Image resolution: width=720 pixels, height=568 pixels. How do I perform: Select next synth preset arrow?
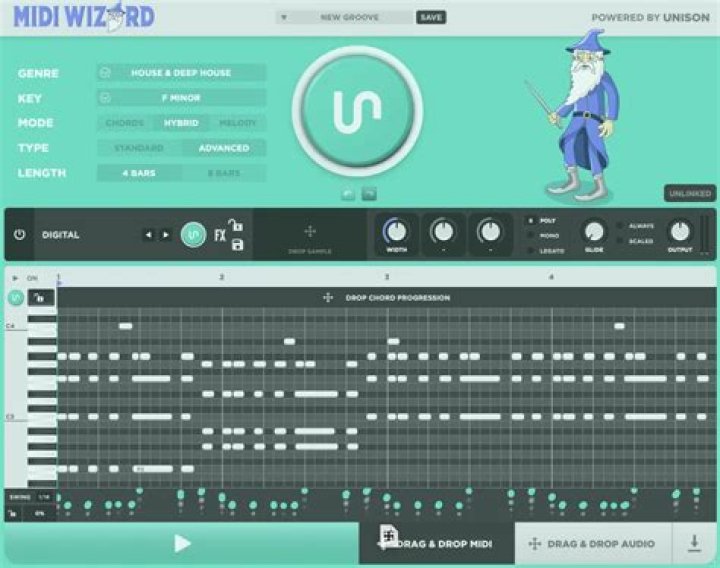tap(166, 235)
